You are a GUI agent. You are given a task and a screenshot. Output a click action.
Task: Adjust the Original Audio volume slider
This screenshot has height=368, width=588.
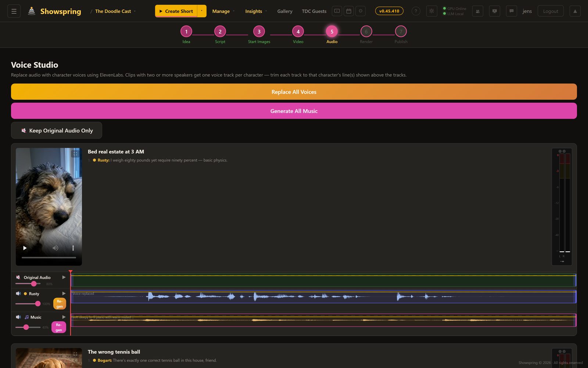point(28,284)
